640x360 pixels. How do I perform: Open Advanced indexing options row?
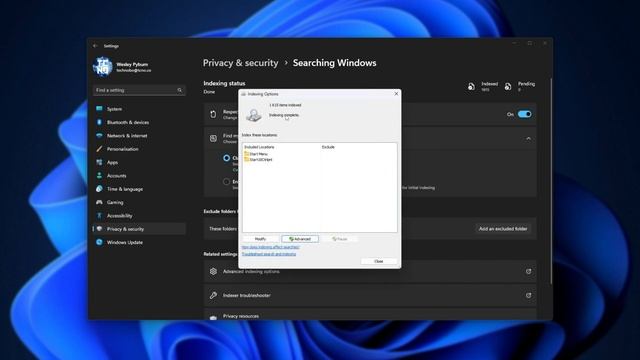[370, 271]
